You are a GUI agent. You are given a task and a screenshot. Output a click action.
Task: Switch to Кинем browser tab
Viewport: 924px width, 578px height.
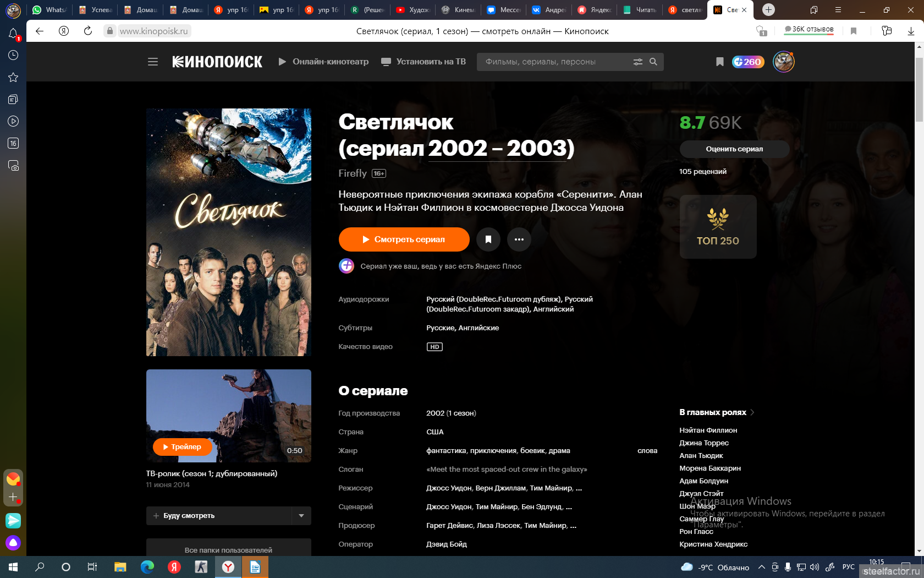pos(459,9)
